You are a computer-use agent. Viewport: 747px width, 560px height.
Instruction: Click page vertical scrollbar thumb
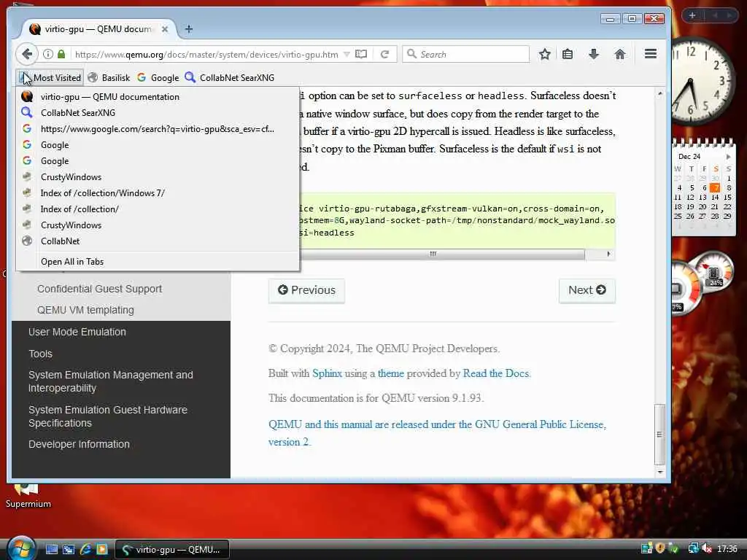click(x=659, y=435)
